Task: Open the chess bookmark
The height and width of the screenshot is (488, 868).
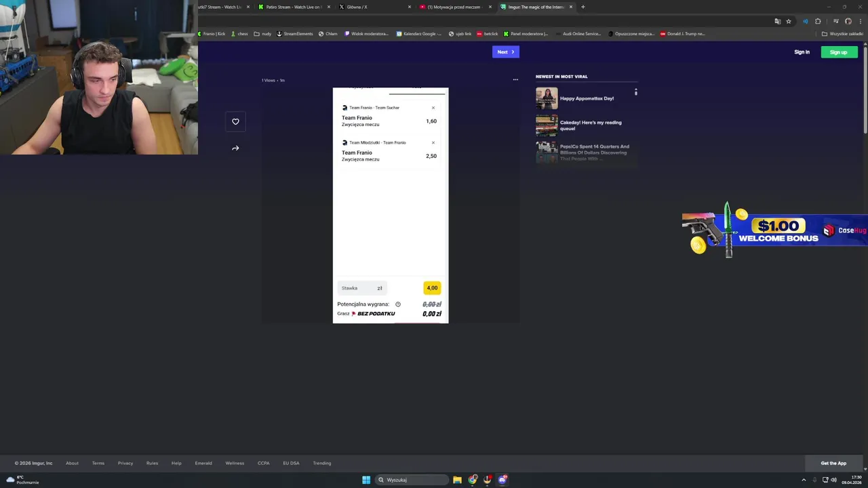Action: coord(239,33)
